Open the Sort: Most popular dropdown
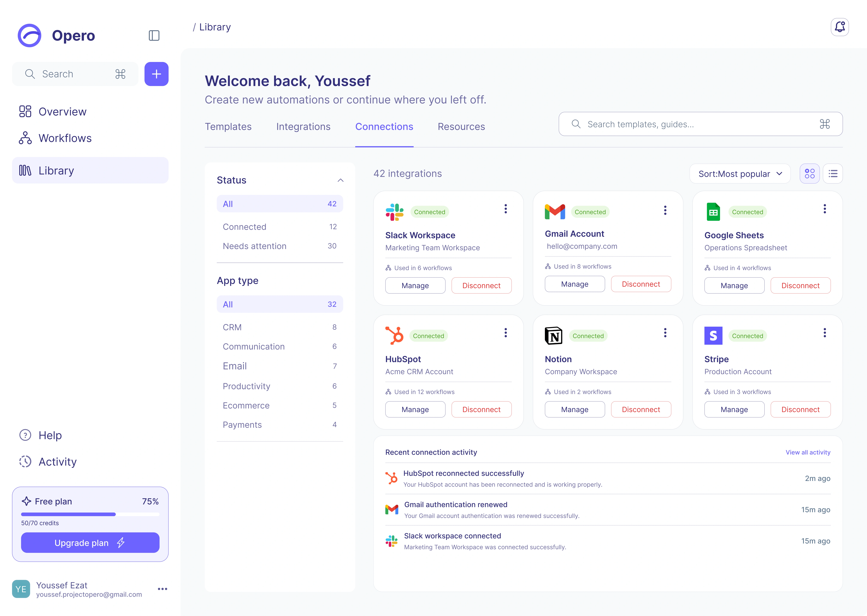The width and height of the screenshot is (867, 616). click(740, 174)
